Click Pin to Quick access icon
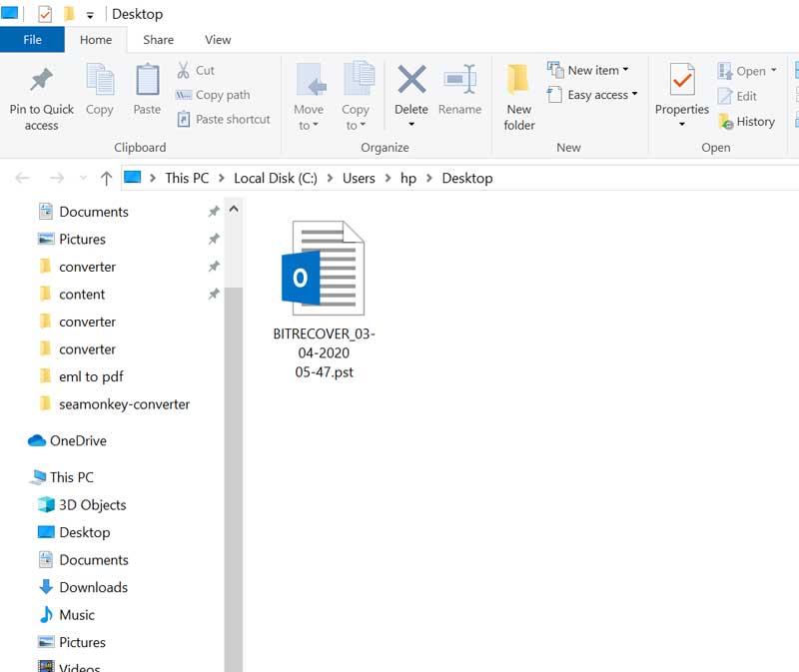The width and height of the screenshot is (799, 672). [41, 80]
